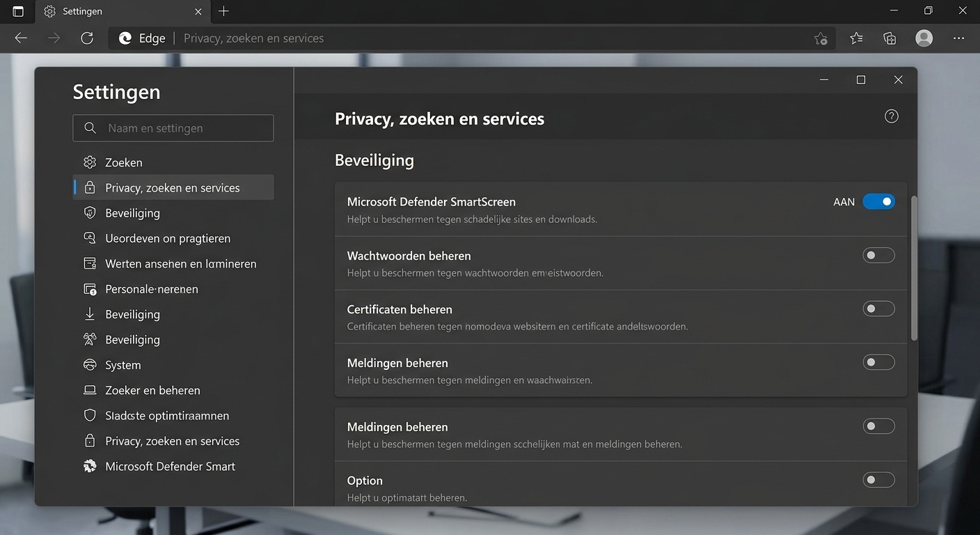Maximize the inner settings window

861,80
